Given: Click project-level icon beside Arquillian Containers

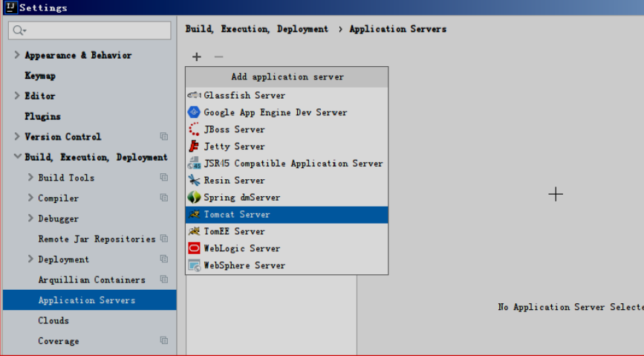Looking at the screenshot, I should click(164, 279).
